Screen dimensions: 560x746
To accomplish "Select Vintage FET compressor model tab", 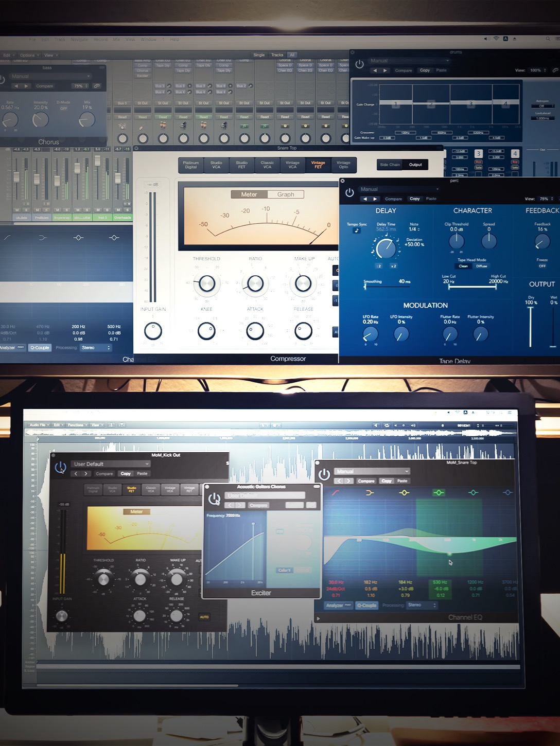I will 318,165.
